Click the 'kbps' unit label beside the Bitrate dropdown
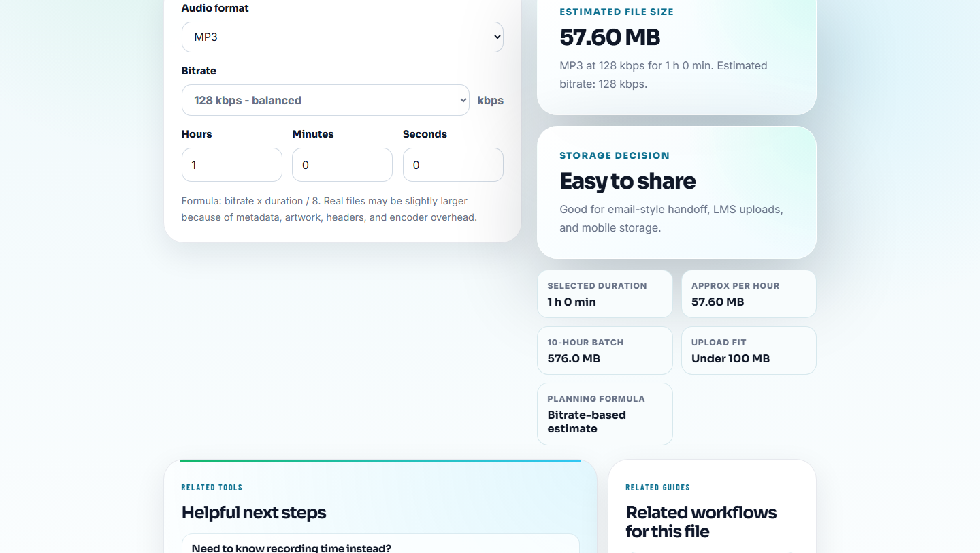 [491, 100]
